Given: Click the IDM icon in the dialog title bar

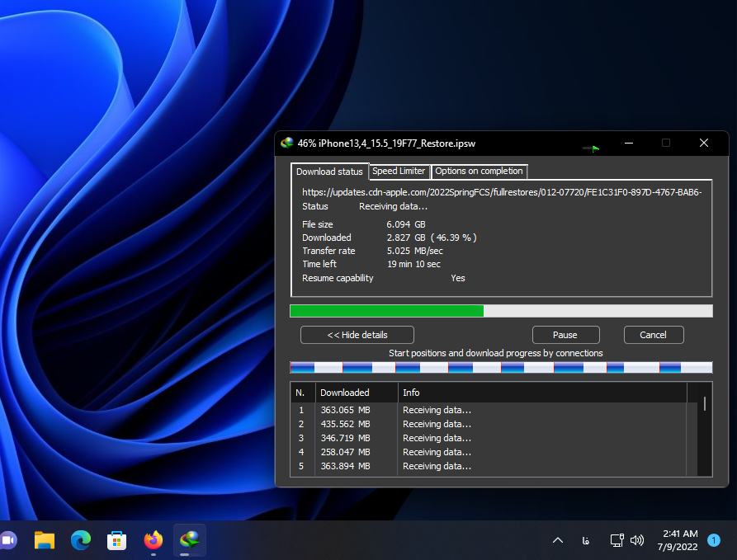Looking at the screenshot, I should [286, 143].
